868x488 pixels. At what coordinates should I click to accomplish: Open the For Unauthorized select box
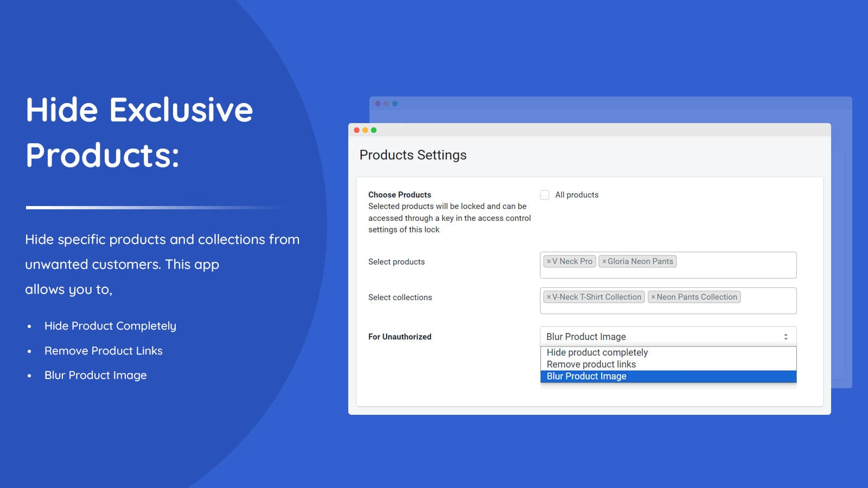tap(662, 337)
